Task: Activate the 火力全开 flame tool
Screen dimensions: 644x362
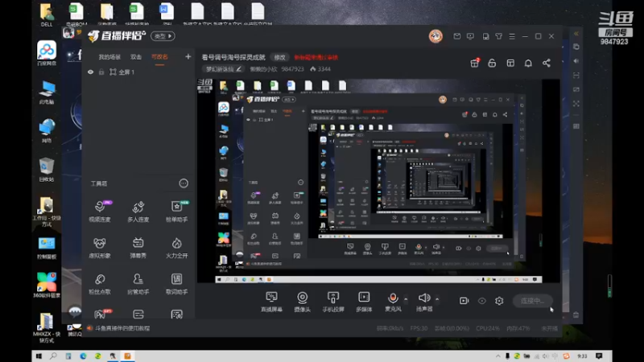Action: (x=176, y=247)
